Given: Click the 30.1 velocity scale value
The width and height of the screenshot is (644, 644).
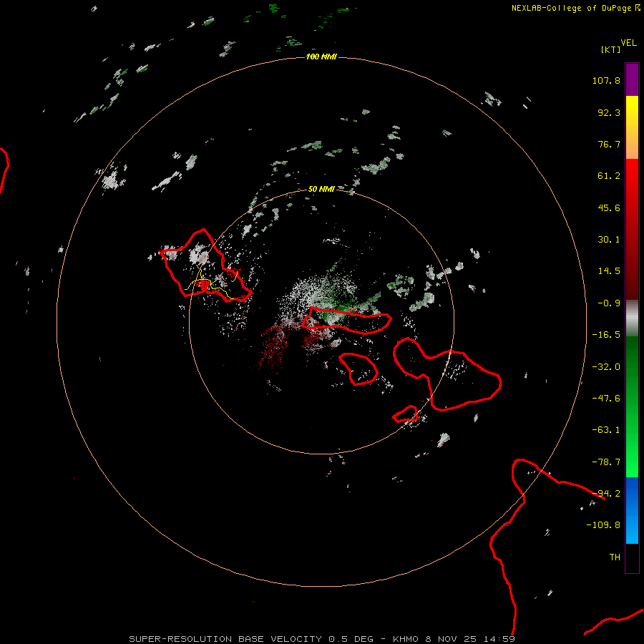Looking at the screenshot, I should 609,240.
